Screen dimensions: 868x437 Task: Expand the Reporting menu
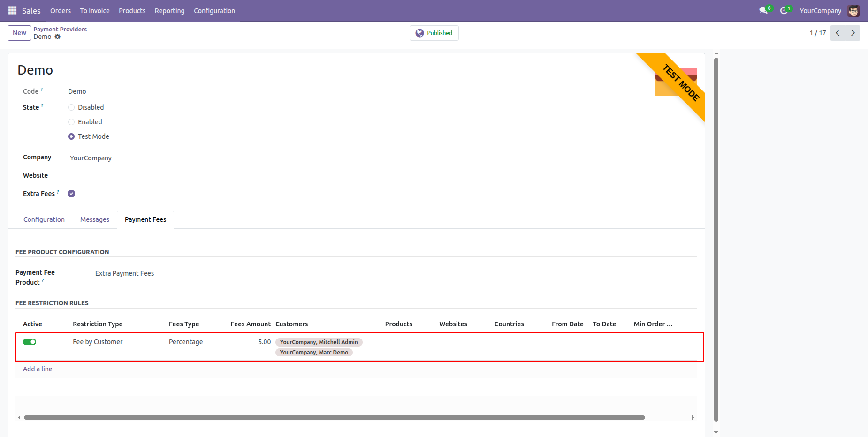tap(169, 10)
